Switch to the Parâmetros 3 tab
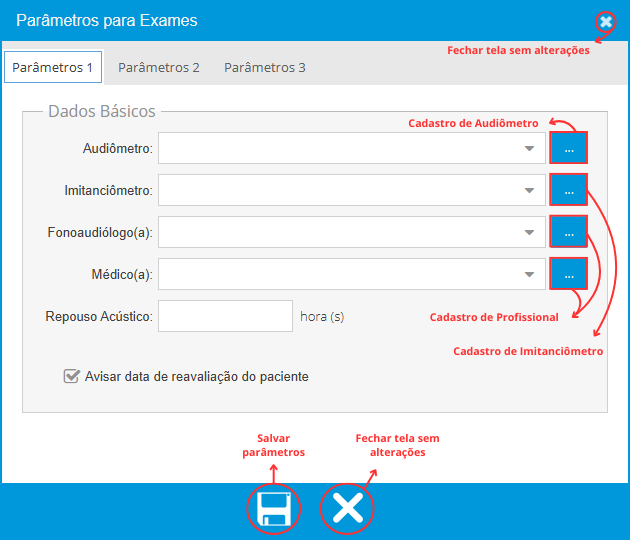This screenshot has width=630, height=540. (x=265, y=67)
